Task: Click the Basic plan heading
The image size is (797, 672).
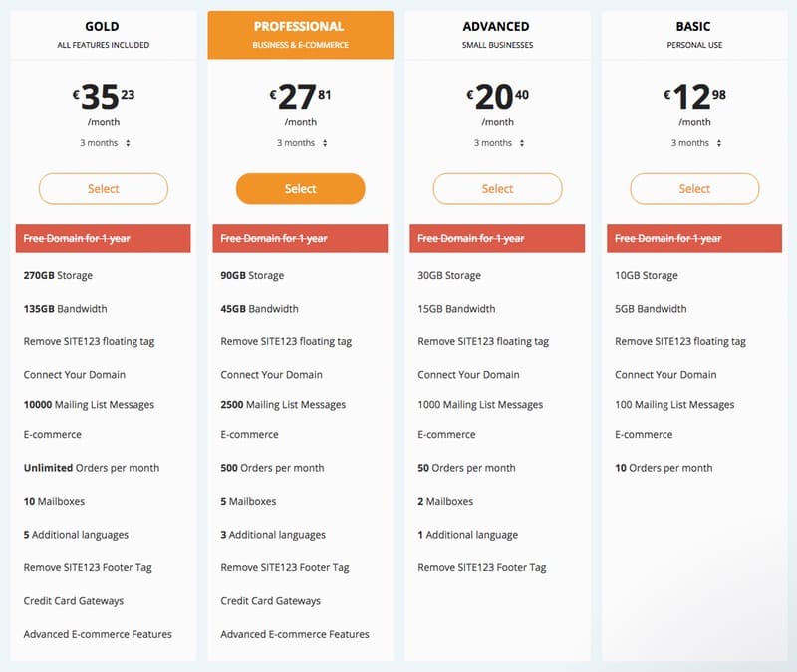Action: tap(694, 27)
